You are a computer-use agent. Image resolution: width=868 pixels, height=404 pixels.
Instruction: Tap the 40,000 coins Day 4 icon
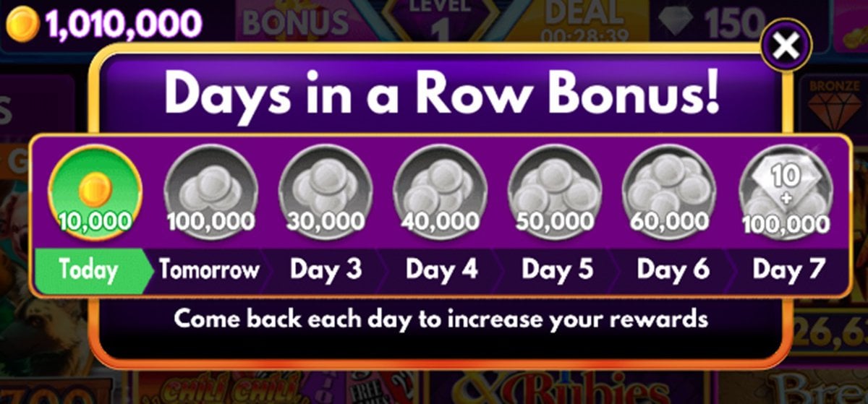click(x=441, y=191)
